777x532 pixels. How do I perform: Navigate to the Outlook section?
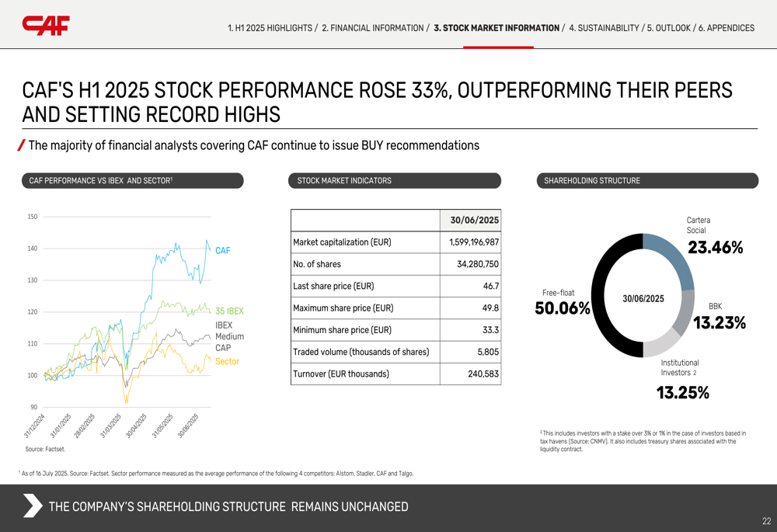668,28
